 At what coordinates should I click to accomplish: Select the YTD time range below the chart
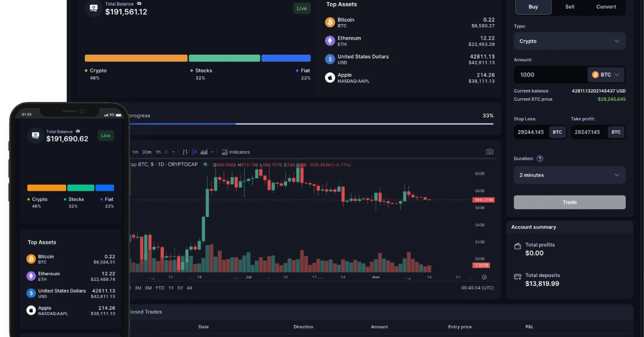tap(159, 288)
